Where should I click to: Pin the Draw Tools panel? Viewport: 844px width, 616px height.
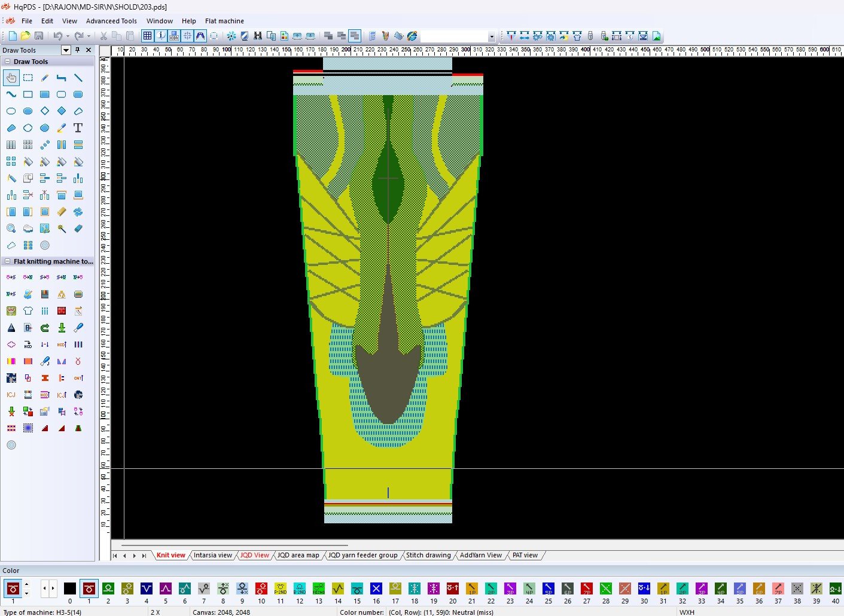[77, 50]
